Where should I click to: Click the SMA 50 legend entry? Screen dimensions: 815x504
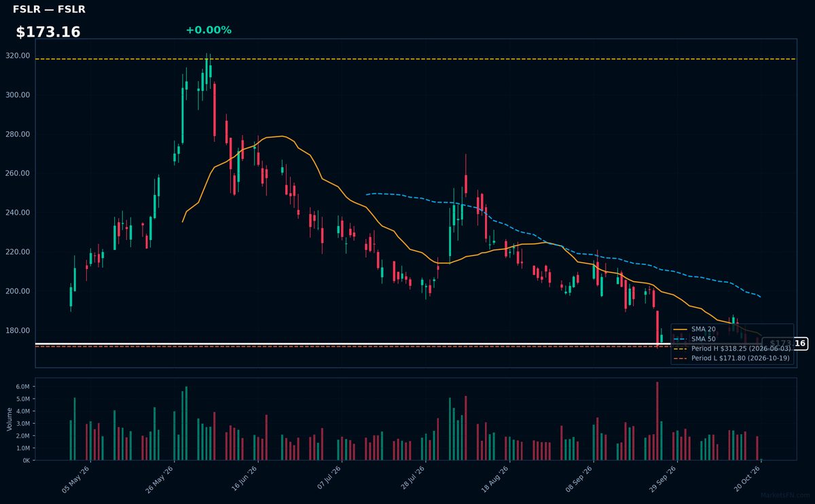click(695, 338)
